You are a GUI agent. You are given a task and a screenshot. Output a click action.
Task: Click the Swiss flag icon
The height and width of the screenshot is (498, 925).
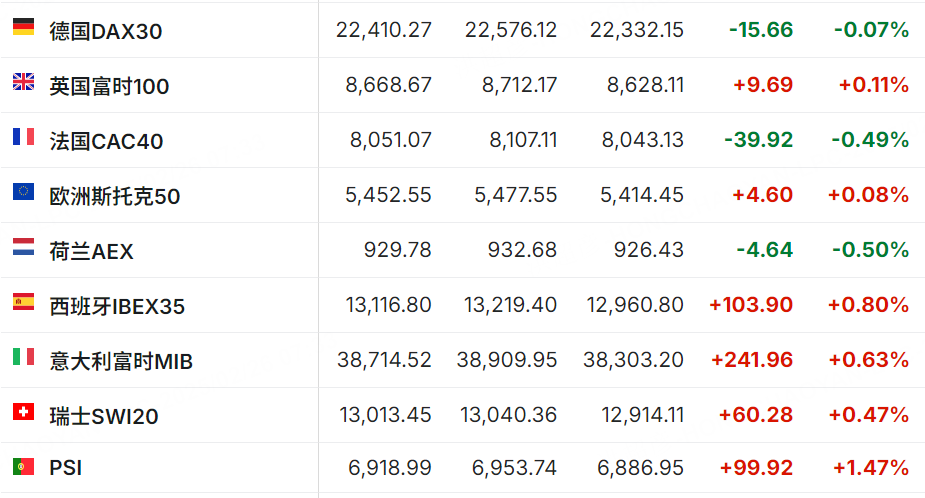point(24,411)
